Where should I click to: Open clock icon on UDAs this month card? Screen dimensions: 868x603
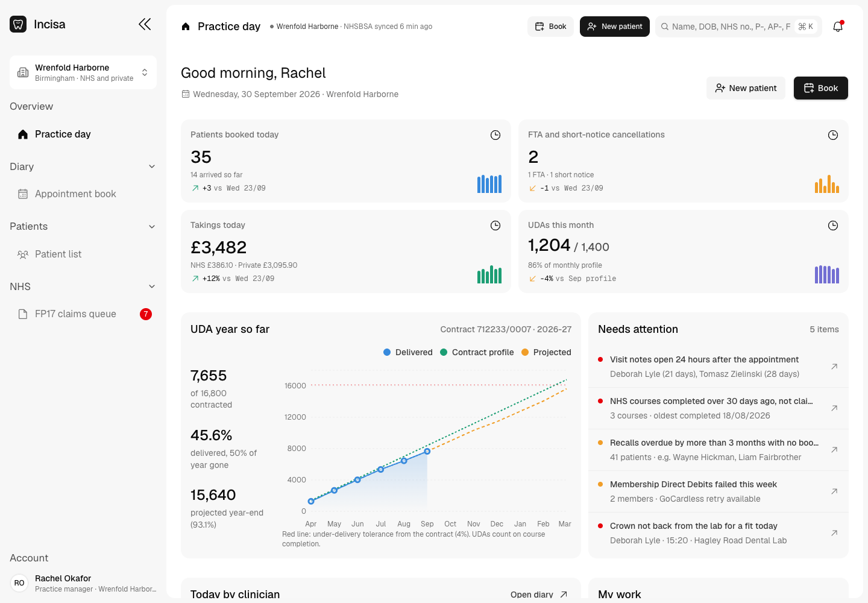coord(833,226)
